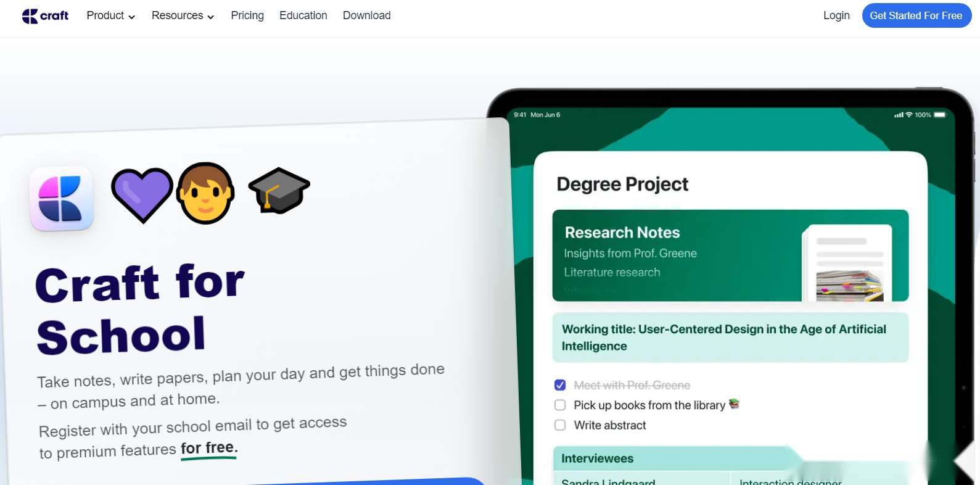Click the Login link
This screenshot has height=485, width=980.
836,15
